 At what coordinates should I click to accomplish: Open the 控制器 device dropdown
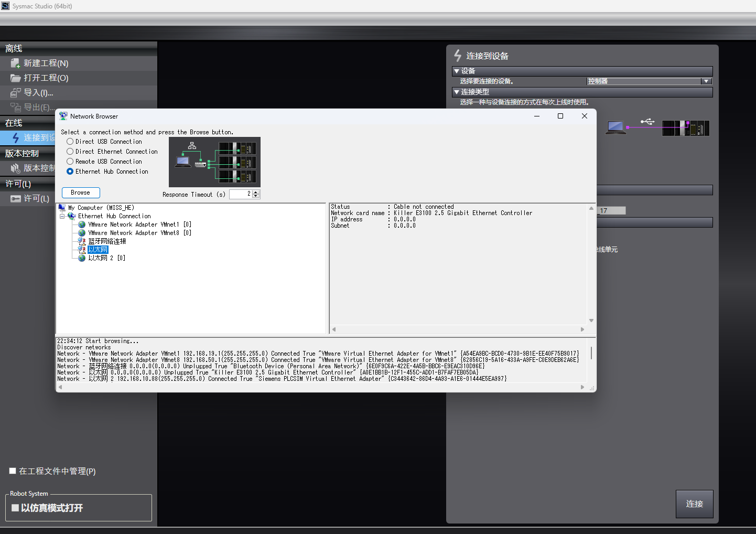click(706, 81)
